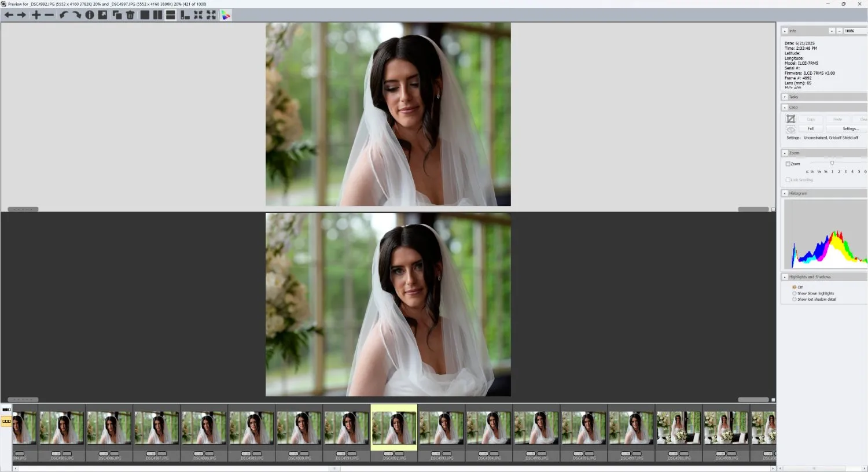Enable the Zoom checkbox in the Zoom panel

(788, 164)
